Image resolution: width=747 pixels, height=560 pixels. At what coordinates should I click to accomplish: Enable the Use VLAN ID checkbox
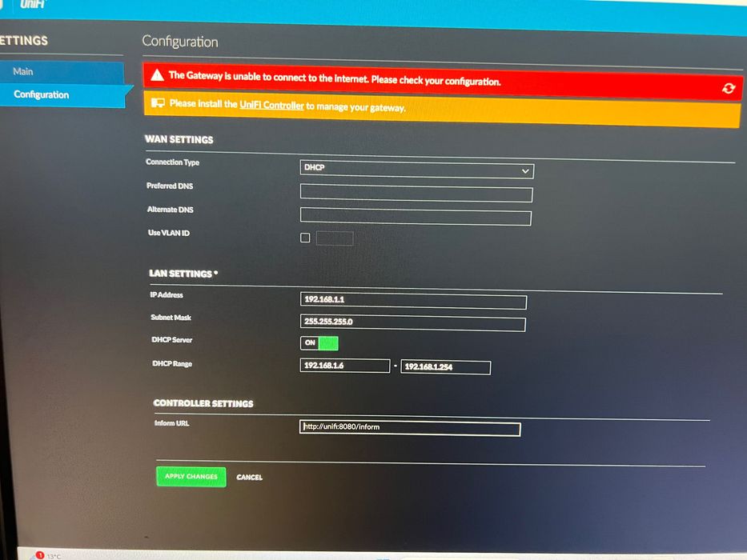click(x=305, y=237)
